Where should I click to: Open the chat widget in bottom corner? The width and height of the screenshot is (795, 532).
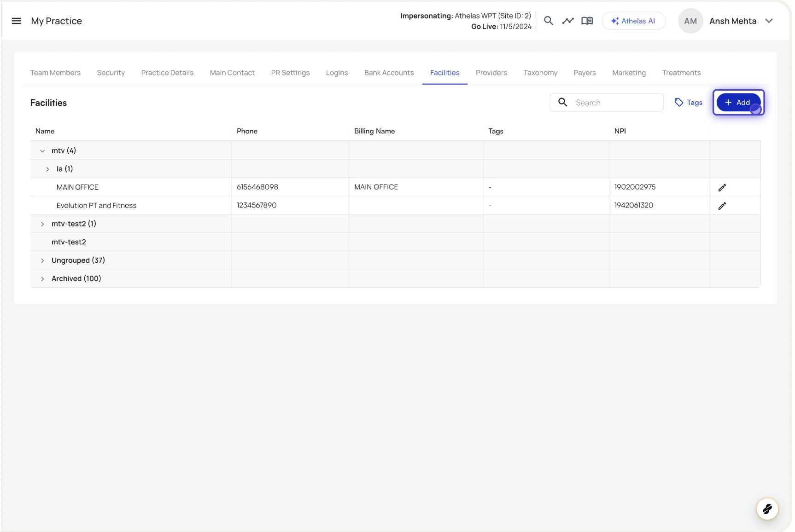coord(767,509)
